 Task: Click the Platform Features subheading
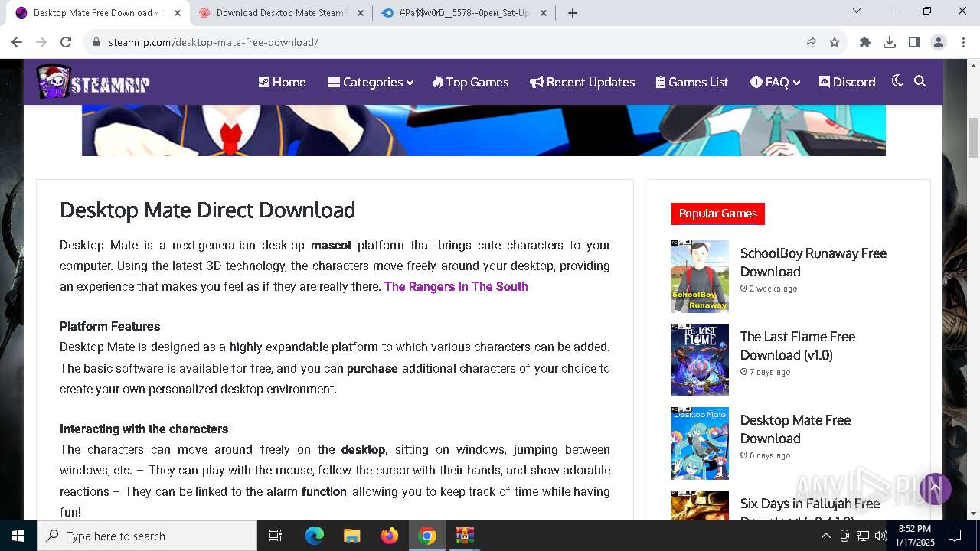[109, 326]
